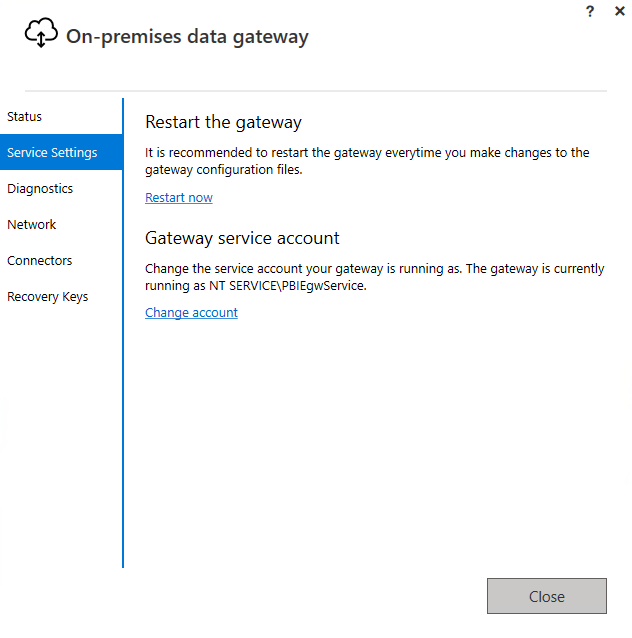632x638 pixels.
Task: Open the Status tab
Action: click(x=25, y=117)
